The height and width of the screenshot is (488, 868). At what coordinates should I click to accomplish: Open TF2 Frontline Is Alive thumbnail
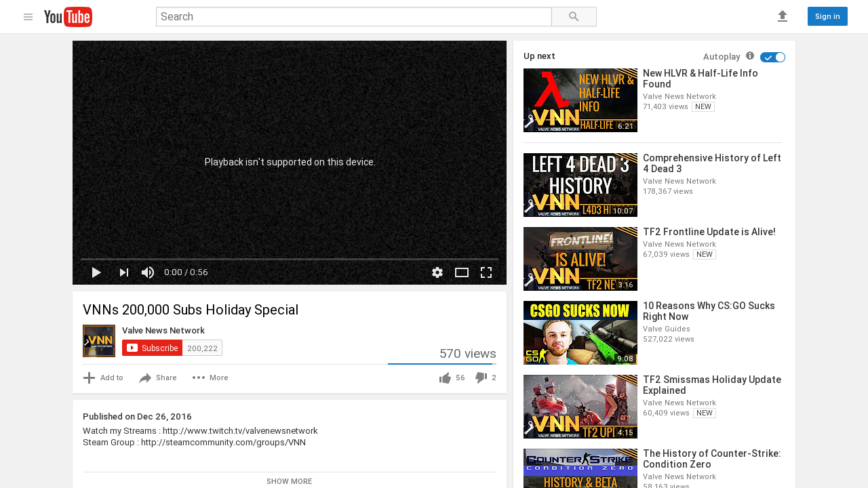click(x=580, y=259)
